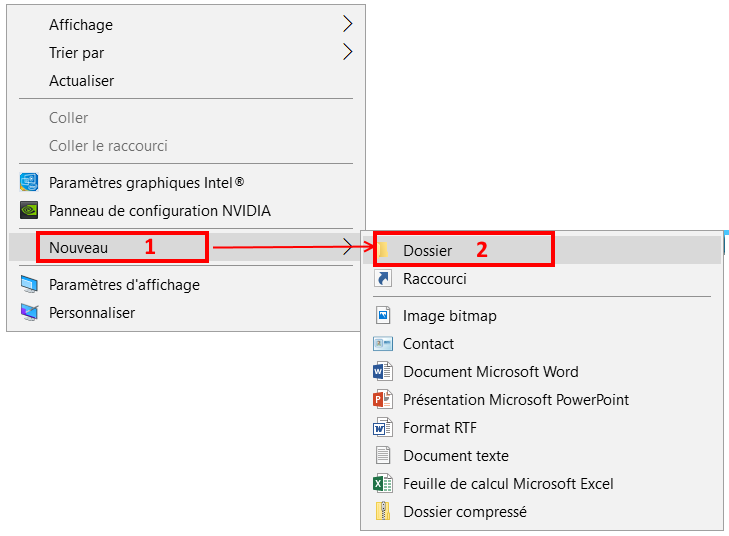Viewport: 729px width, 536px height.
Task: Click the Contact card icon
Action: 383,344
